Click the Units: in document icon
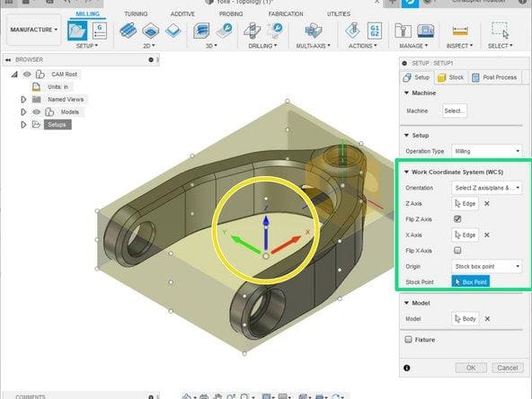Viewport: 532px width, 399px height. [36, 87]
